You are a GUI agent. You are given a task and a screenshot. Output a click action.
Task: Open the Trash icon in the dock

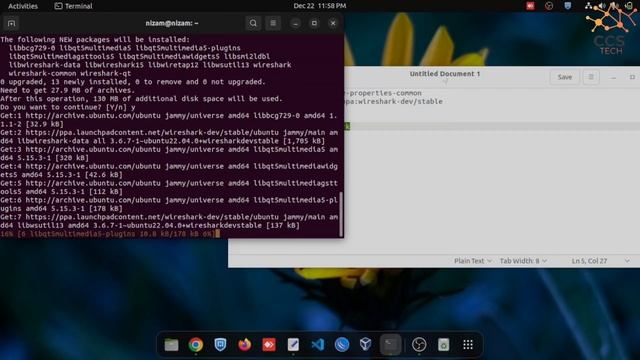coord(444,345)
